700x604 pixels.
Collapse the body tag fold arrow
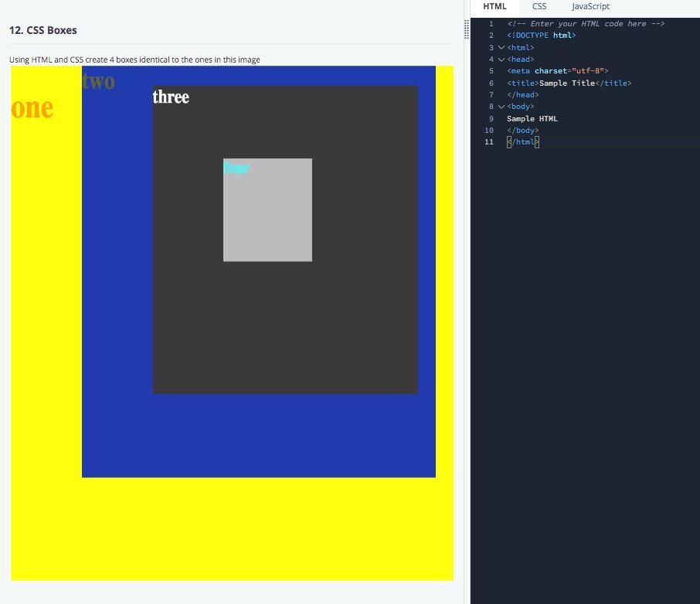point(501,107)
